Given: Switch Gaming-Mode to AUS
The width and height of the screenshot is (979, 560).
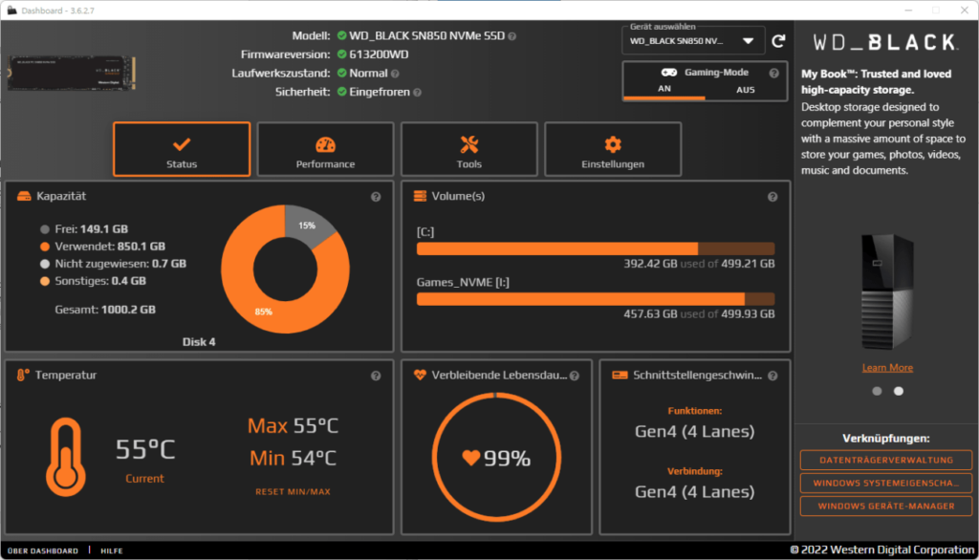Looking at the screenshot, I should [x=746, y=90].
